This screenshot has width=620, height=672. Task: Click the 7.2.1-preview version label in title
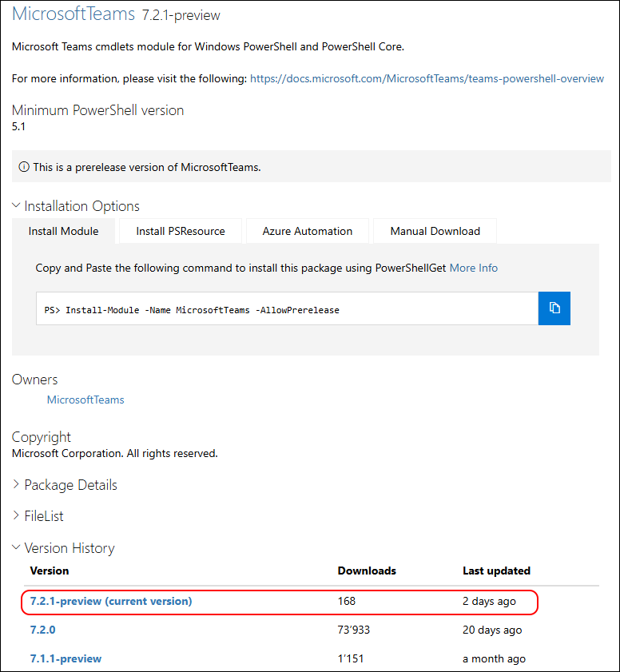click(181, 15)
